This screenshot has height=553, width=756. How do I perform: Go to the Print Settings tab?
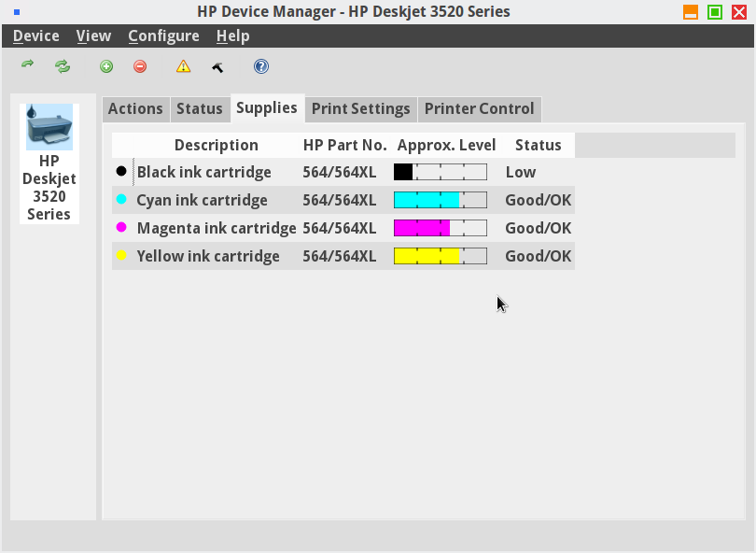click(x=360, y=108)
